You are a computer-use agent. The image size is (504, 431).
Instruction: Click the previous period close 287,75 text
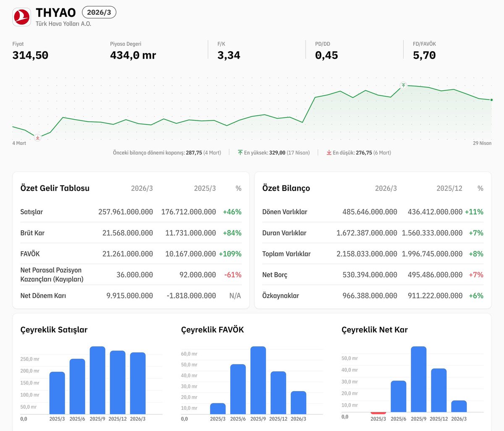[x=167, y=153]
